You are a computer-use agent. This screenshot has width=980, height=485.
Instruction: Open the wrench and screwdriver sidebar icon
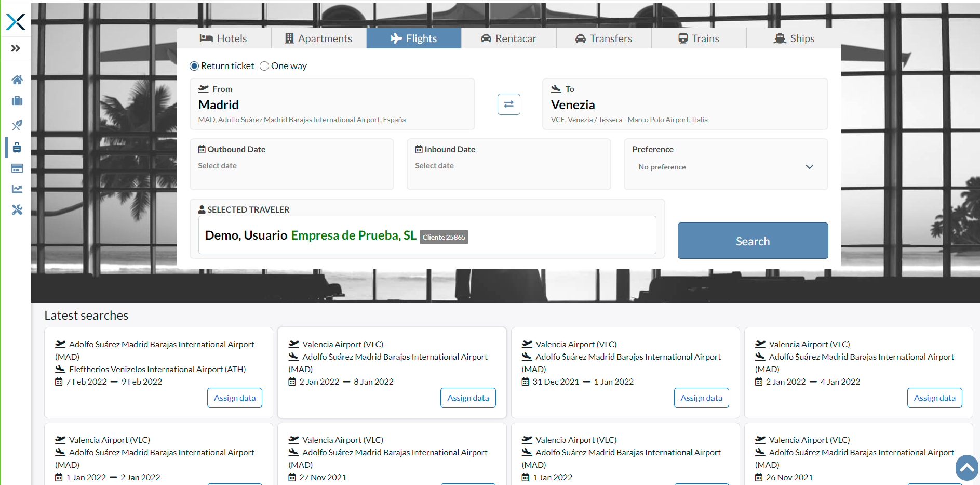[x=17, y=209]
